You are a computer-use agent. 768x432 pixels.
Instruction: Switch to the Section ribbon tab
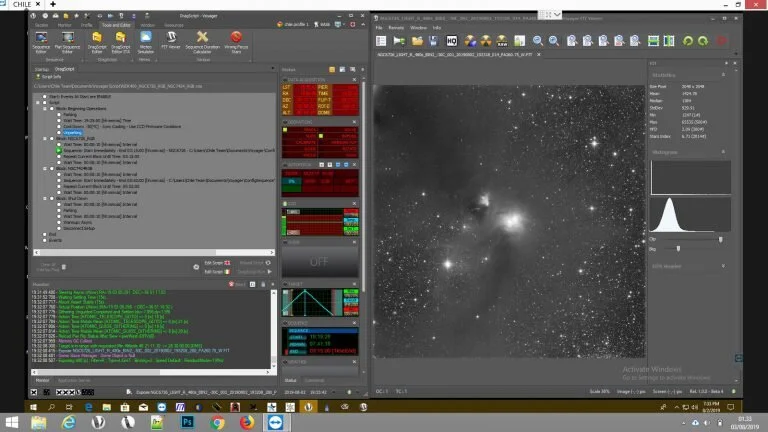42,25
